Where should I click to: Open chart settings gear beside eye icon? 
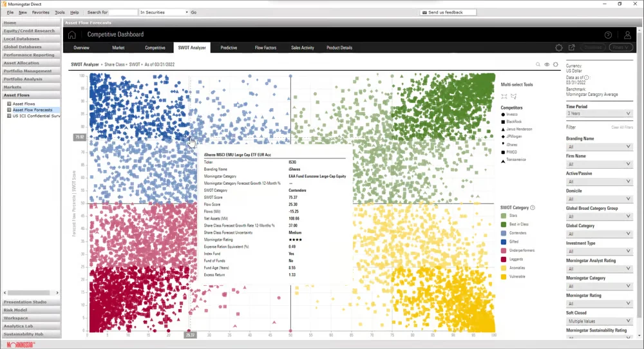coord(556,64)
